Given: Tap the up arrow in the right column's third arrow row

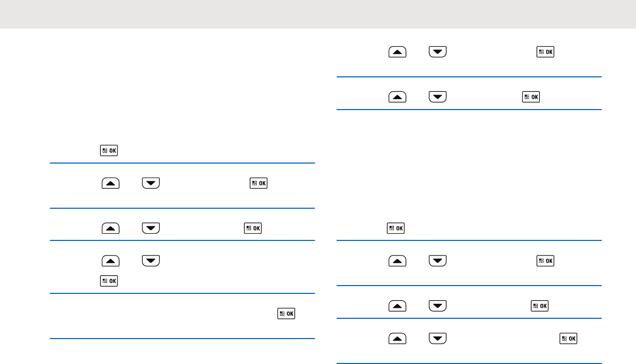Looking at the screenshot, I should coord(398,260).
